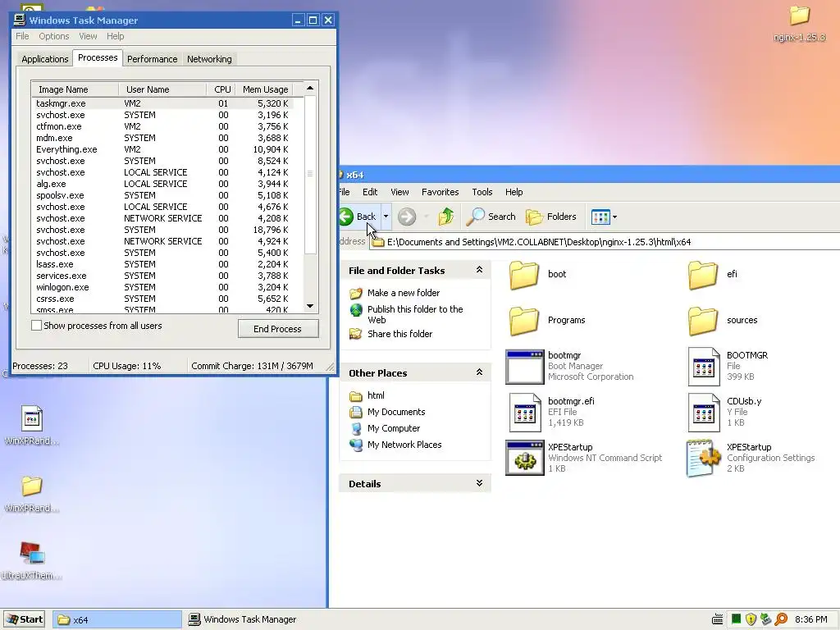Open My Documents from Other Places
Viewport: 840px width, 630px height.
396,412
